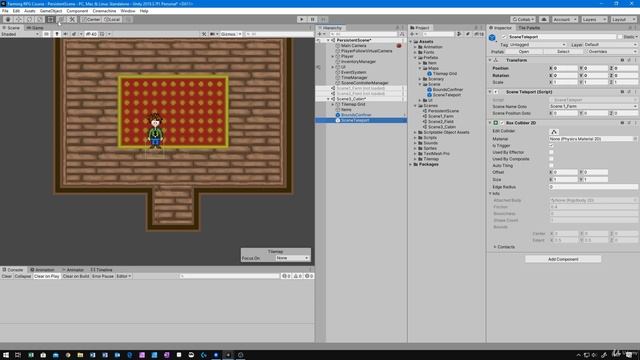This screenshot has width=640, height=360.
Task: Expand the Contacts foldout
Action: click(495, 247)
